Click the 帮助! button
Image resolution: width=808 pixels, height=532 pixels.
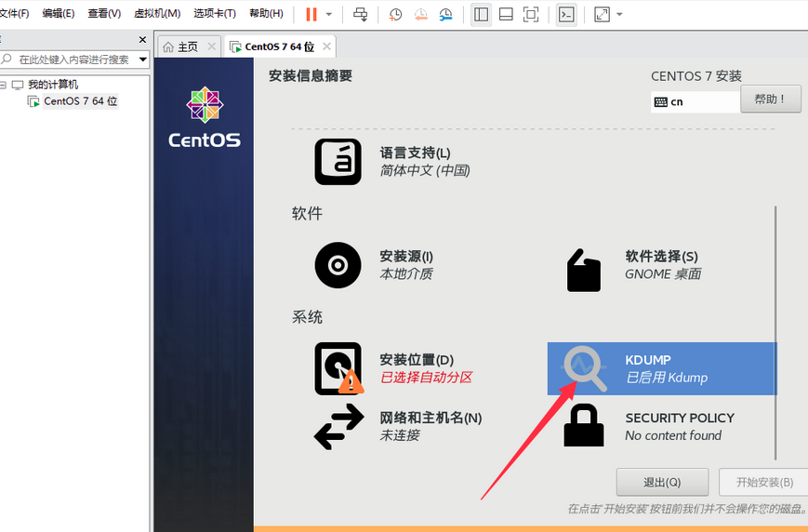771,99
